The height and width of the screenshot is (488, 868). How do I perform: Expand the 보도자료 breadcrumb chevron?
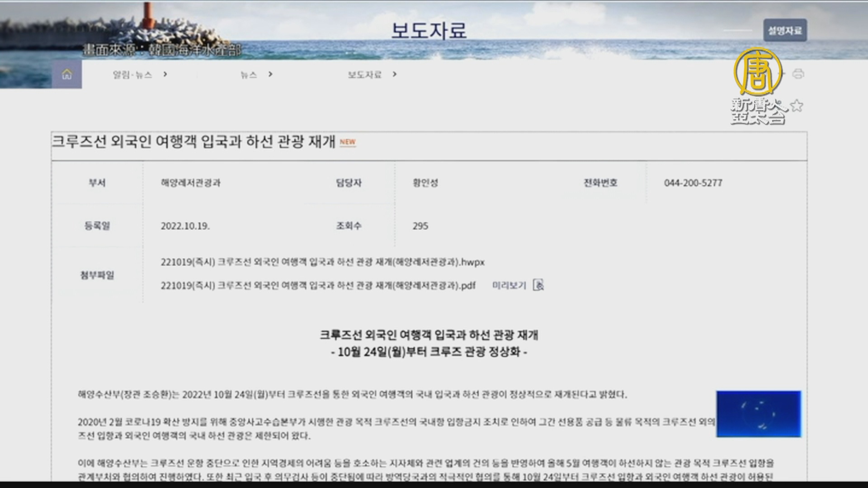pos(394,74)
